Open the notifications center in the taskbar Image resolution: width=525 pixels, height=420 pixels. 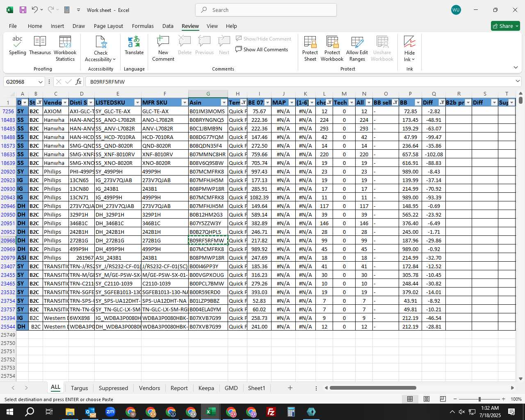point(511,412)
